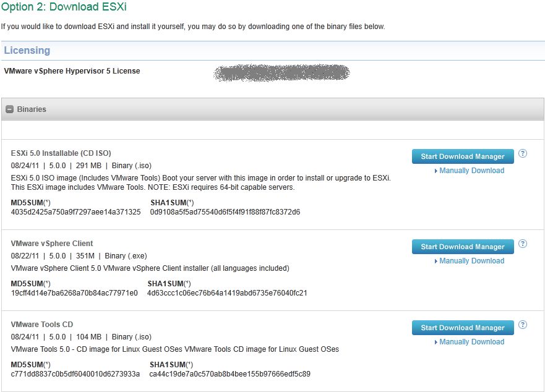Click the SHA1SUM label under VMware vSphere Client
The image size is (545, 392).
click(169, 284)
